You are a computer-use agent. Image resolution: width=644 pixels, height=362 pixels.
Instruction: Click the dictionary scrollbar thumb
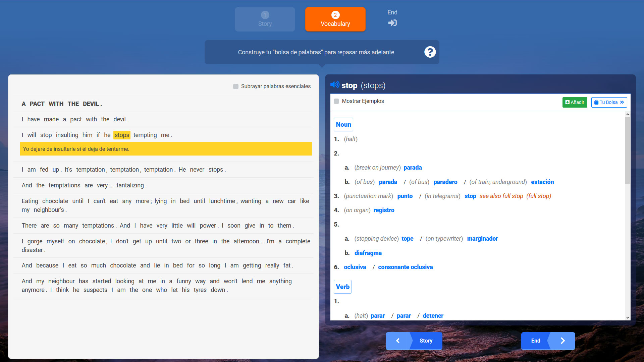pyautogui.click(x=627, y=151)
